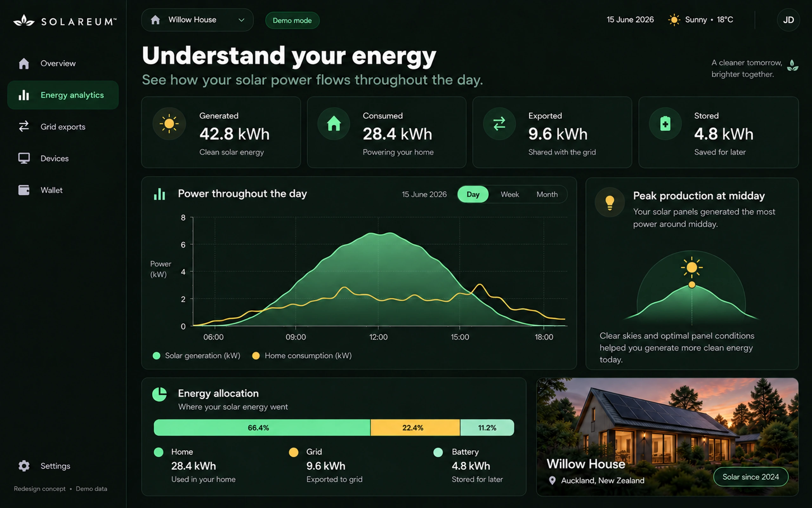Click the Overview home icon in sidebar
Image resolution: width=812 pixels, height=508 pixels.
click(x=24, y=63)
